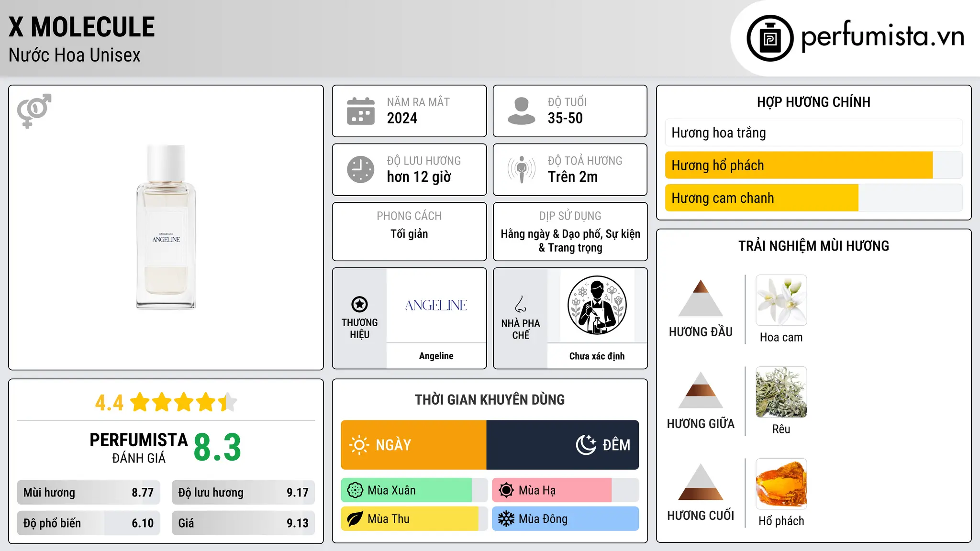980x551 pixels.
Task: Select the Mùa Thu season bar
Action: point(414,519)
